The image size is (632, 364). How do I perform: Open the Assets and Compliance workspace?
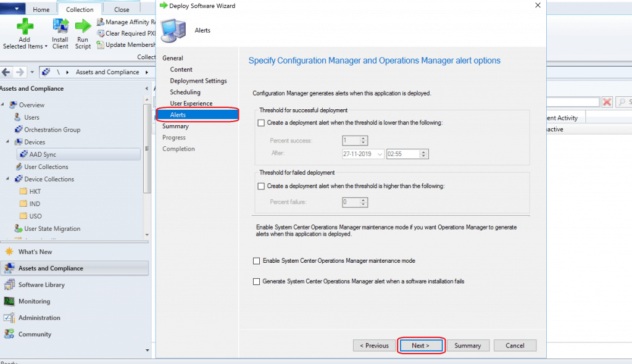(x=75, y=268)
